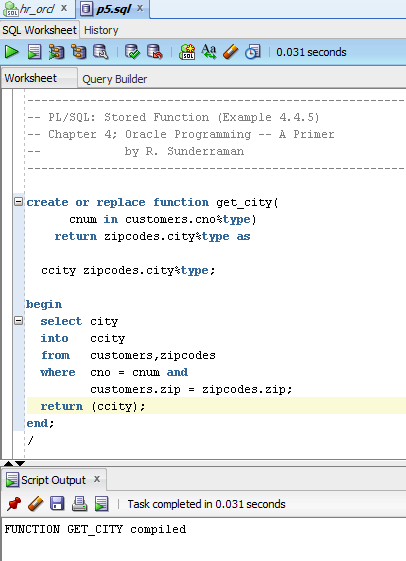Select the Script Output tab
This screenshot has height=561, width=406.
point(53,480)
